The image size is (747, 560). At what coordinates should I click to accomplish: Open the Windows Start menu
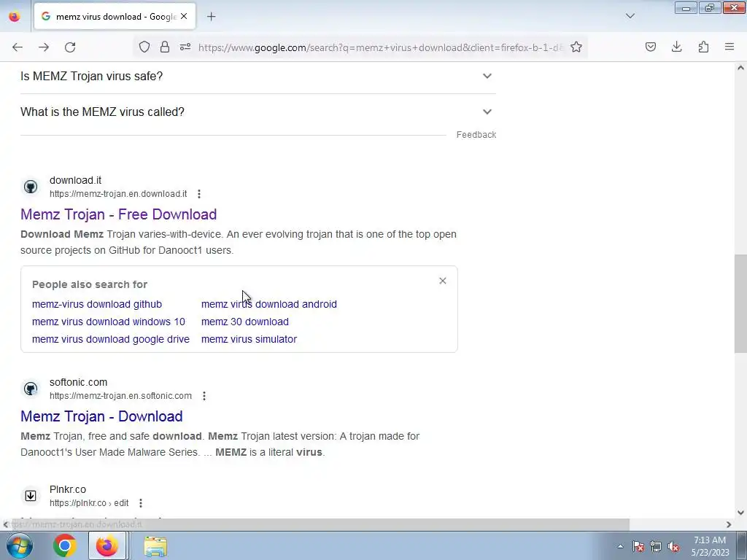click(20, 545)
